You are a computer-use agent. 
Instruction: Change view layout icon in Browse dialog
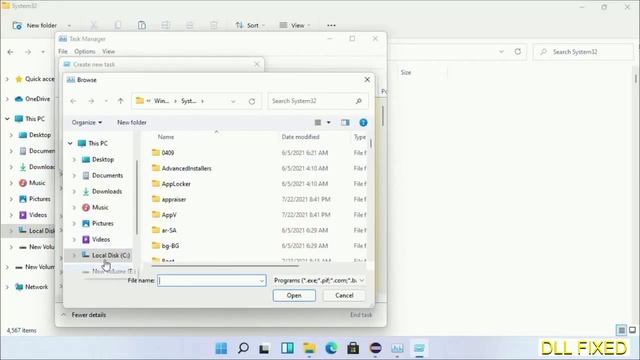click(x=318, y=122)
